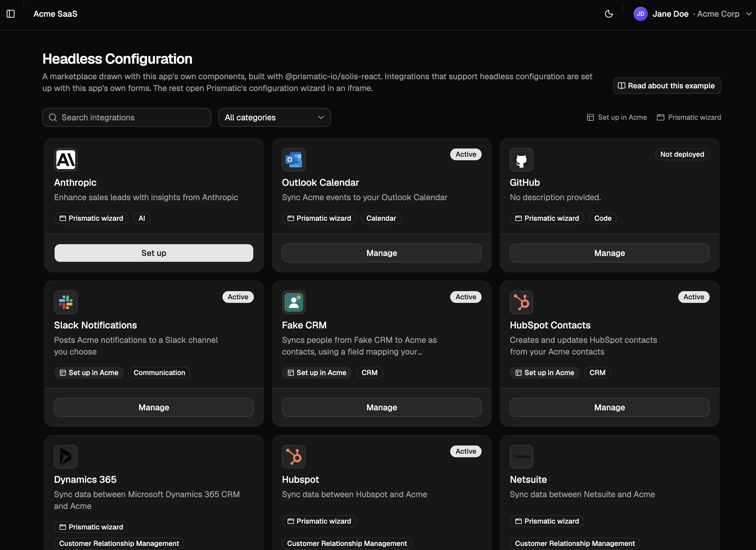Screen dimensions: 756x550
Task: Click the Hubspot card logo icon
Action: pyautogui.click(x=293, y=457)
